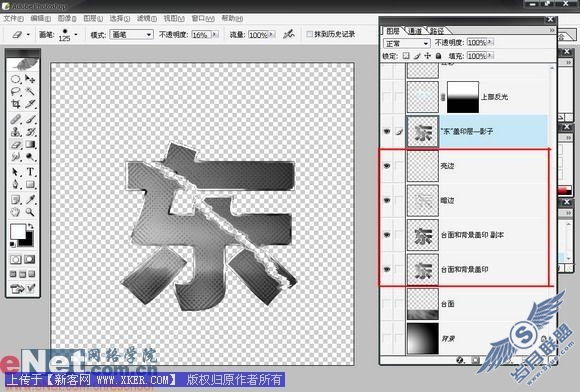Open the 文件 (File) menu
This screenshot has height=392, width=580.
click(13, 18)
